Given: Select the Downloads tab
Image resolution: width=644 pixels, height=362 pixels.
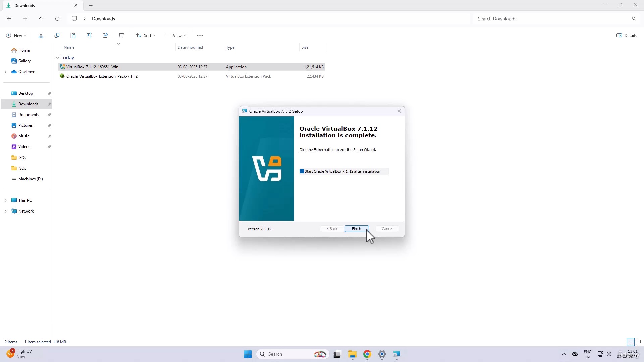Looking at the screenshot, I should [42, 5].
